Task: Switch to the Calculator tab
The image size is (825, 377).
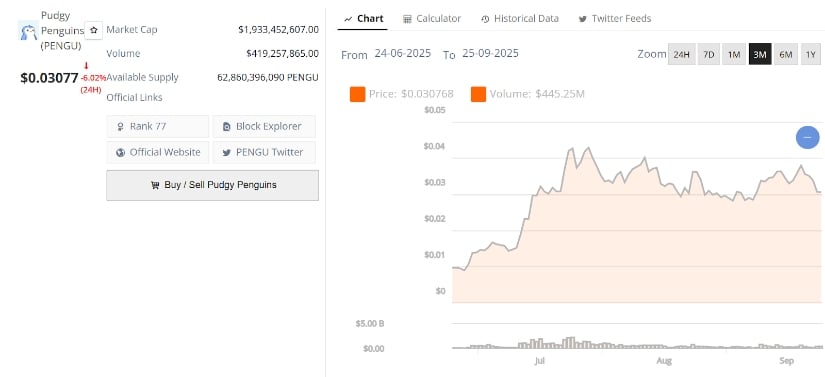Action: (x=432, y=18)
